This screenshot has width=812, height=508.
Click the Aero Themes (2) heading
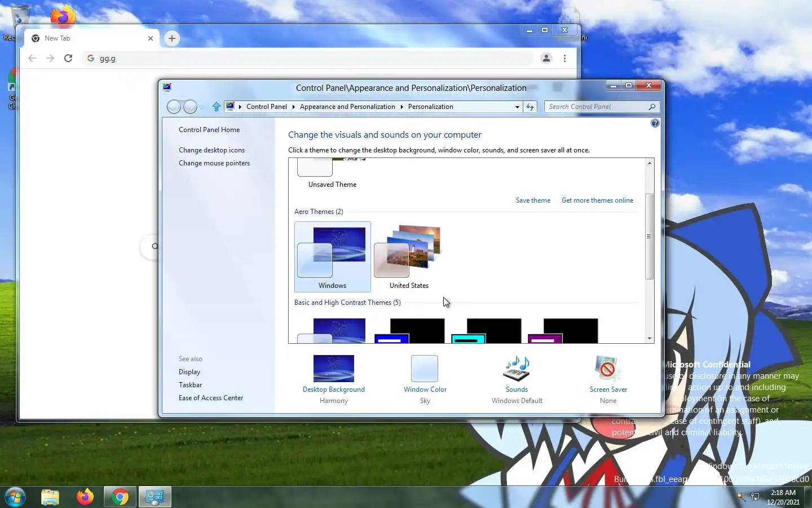[319, 212]
